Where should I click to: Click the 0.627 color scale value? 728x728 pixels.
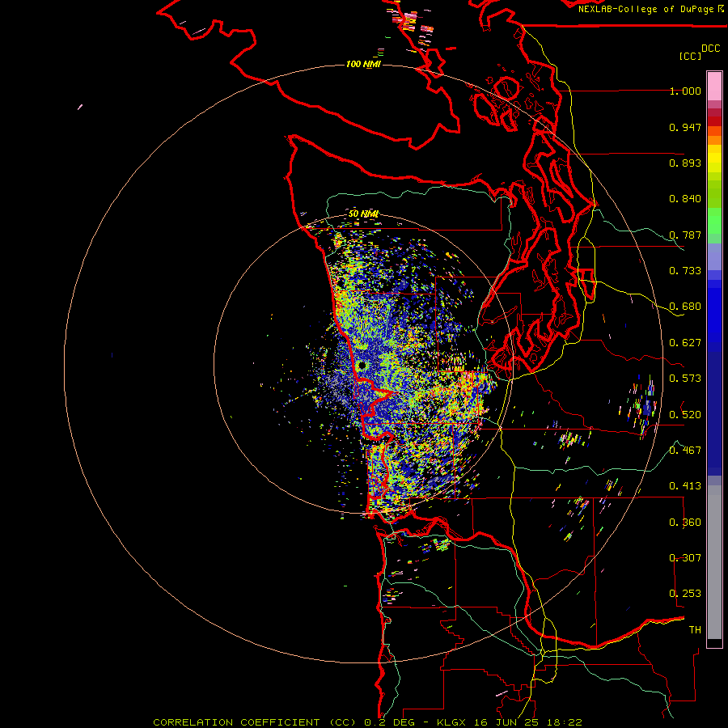[x=685, y=343]
